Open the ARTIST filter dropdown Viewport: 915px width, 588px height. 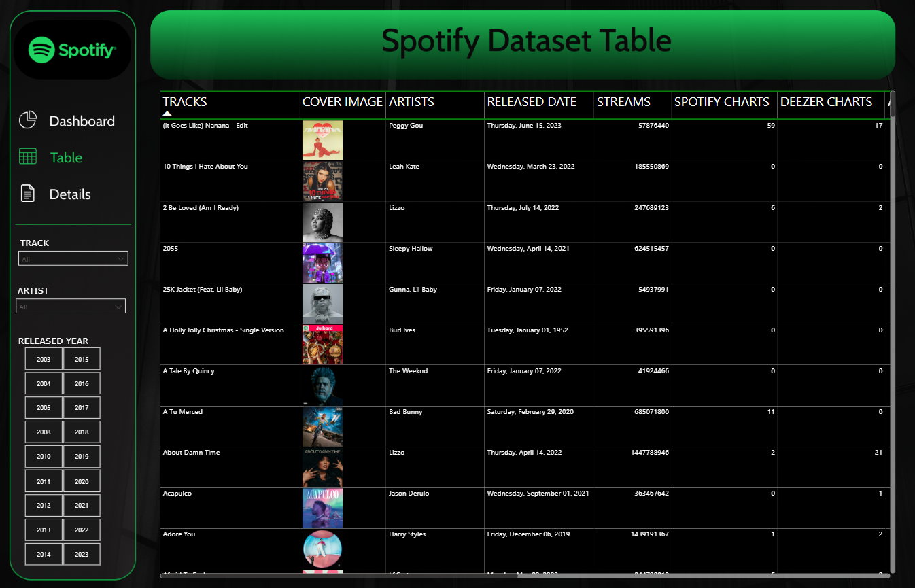tap(71, 307)
